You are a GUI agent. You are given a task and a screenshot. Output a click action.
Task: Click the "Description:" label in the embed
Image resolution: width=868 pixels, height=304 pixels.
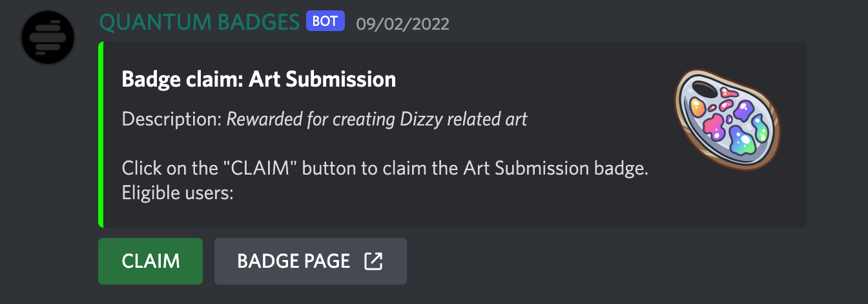click(171, 119)
